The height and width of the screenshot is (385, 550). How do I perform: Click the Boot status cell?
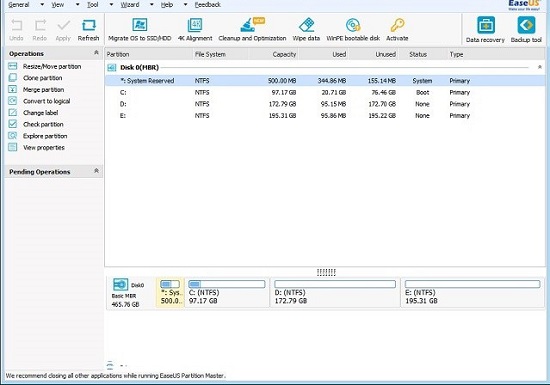[423, 93]
